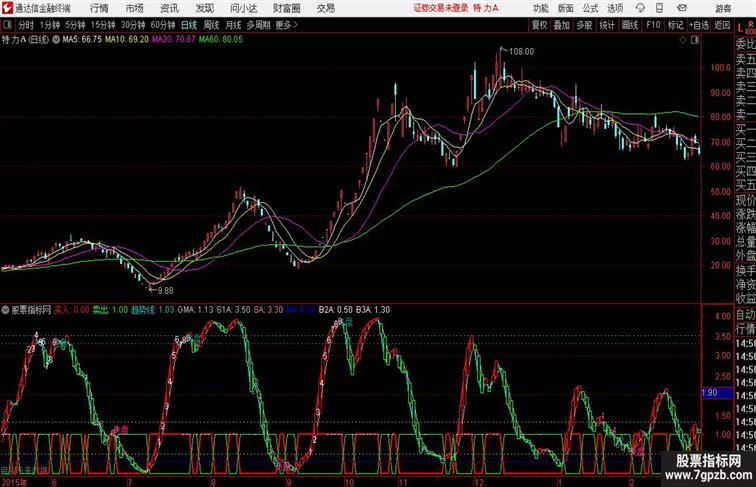Toggle the panel icon left of 分时

[x=7, y=25]
